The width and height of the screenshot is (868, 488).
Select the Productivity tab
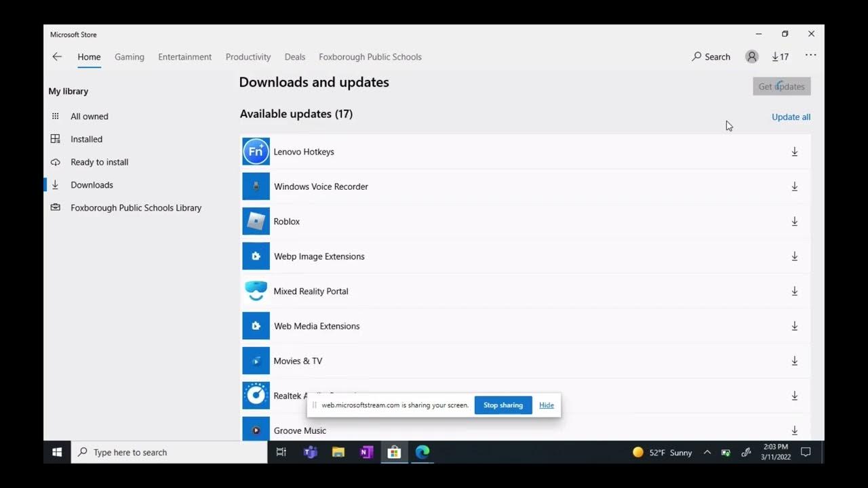click(x=248, y=57)
